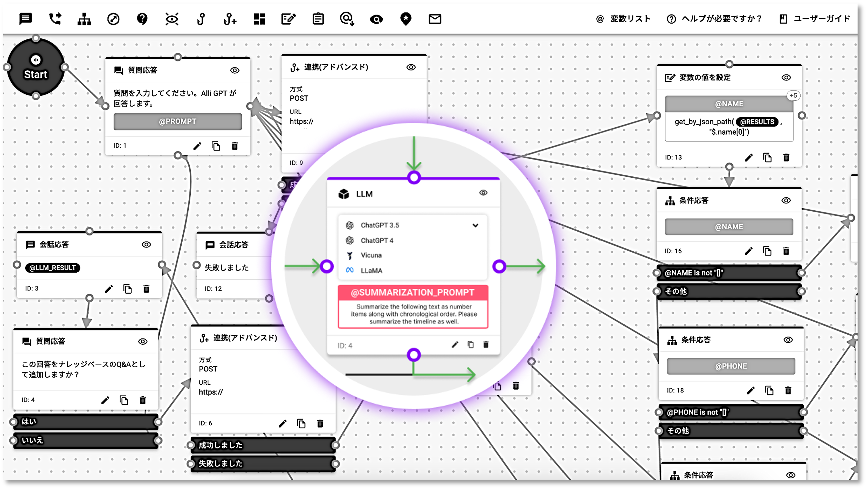Click the advanced integration toolbar icon

(x=230, y=19)
